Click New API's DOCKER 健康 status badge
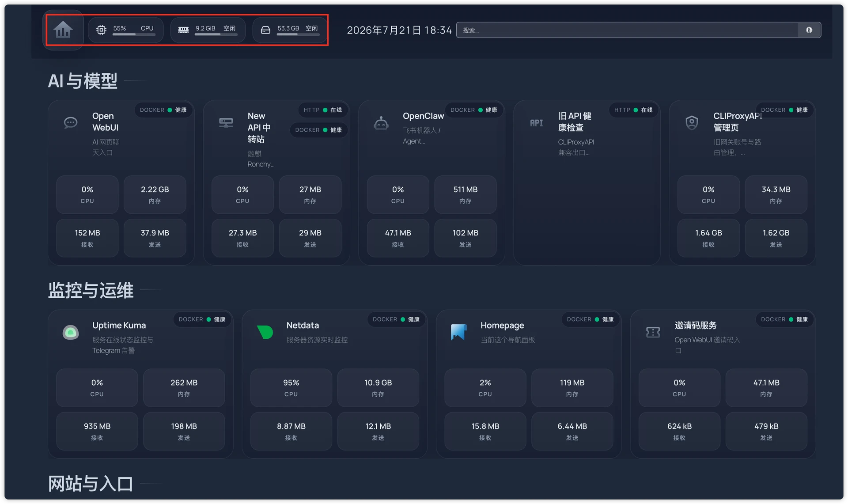The width and height of the screenshot is (848, 504). [318, 130]
